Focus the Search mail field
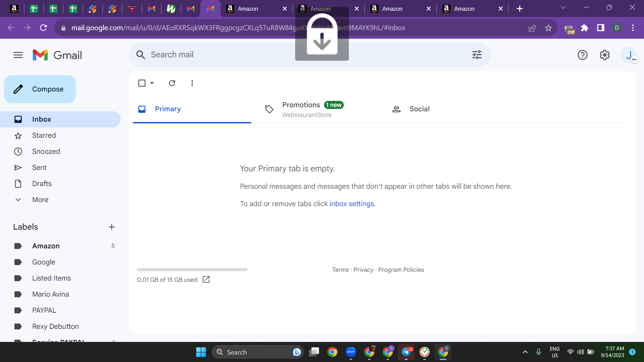 (310, 55)
